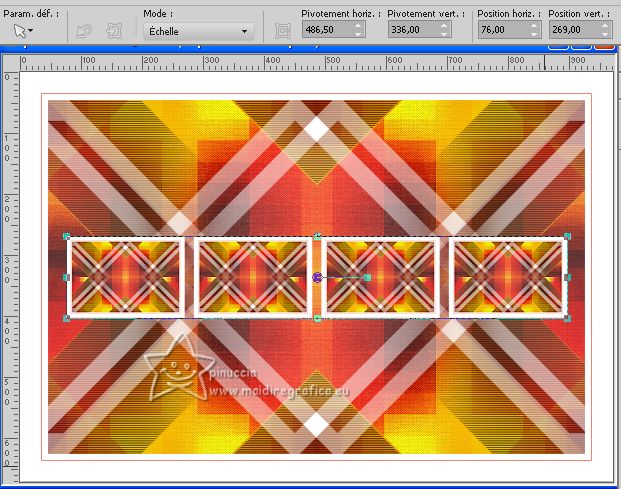
Task: Click the horizontal ruler above the canvas
Action: pyautogui.click(x=317, y=63)
